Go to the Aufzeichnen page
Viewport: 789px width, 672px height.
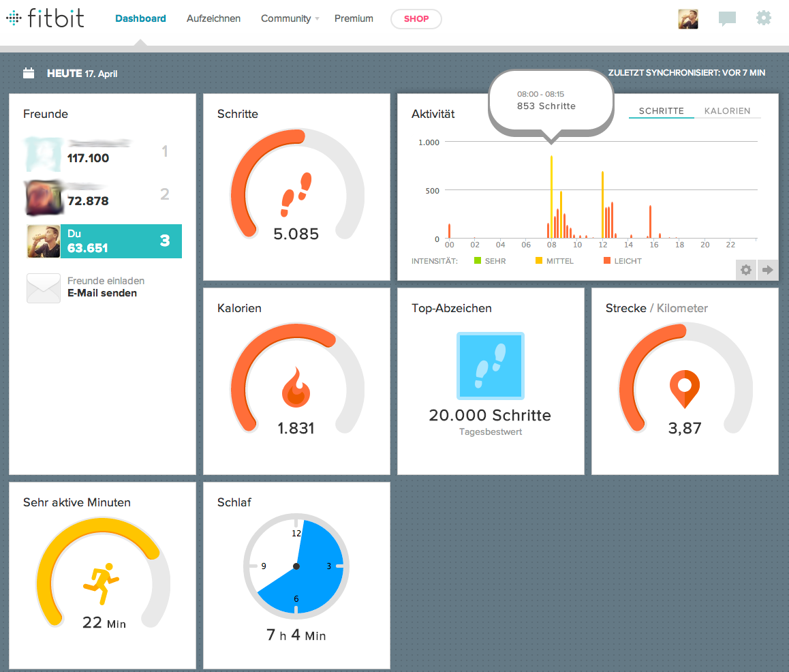click(x=213, y=19)
